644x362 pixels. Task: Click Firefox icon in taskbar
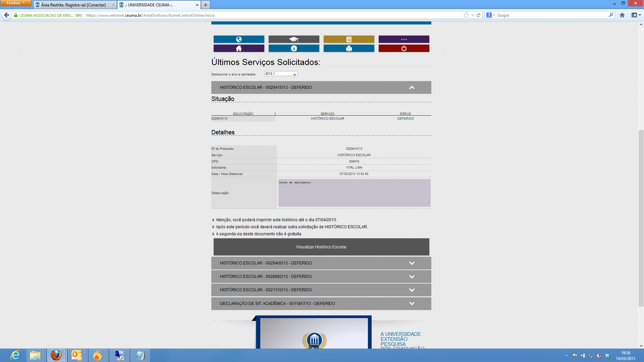click(56, 355)
